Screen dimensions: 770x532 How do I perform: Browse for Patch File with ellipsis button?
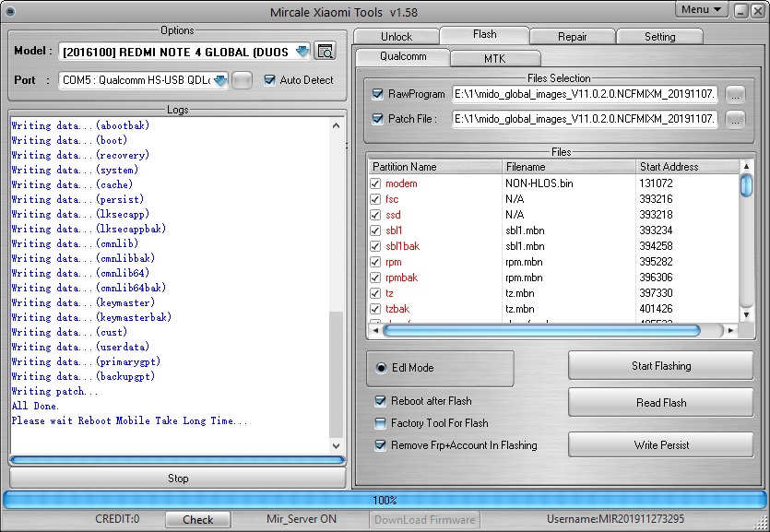point(735,120)
